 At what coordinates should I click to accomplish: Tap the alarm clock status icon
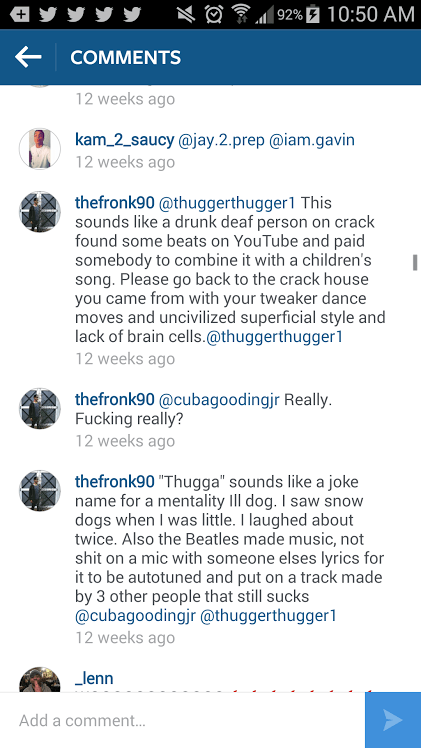click(x=214, y=14)
